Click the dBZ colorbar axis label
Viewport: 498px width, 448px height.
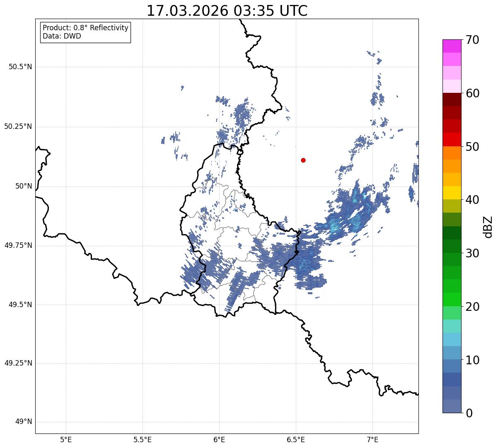[x=488, y=227]
